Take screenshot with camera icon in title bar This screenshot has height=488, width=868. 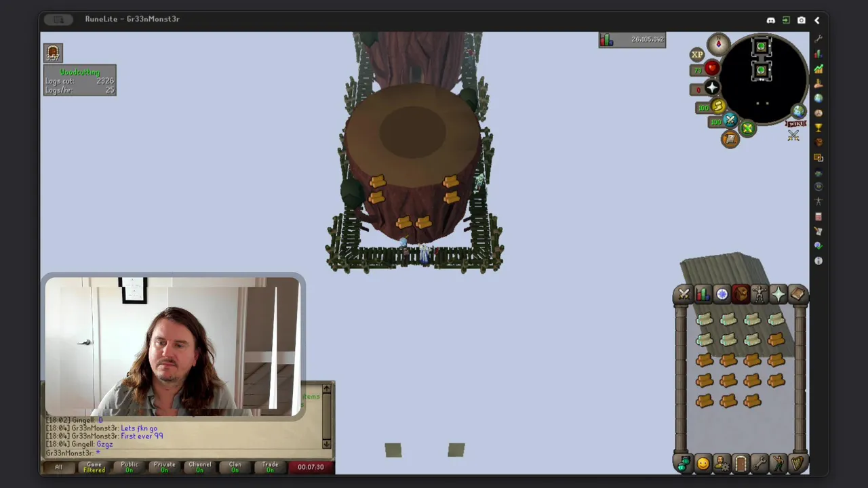point(802,20)
